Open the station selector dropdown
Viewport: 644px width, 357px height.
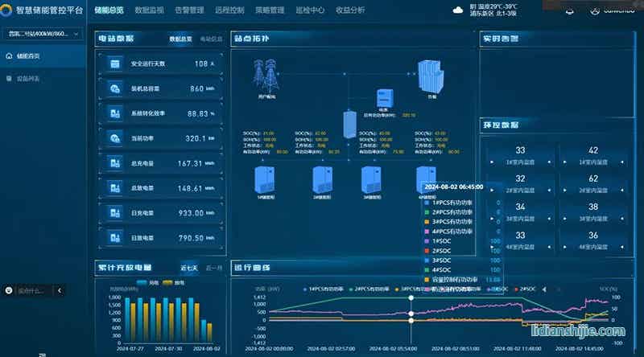click(x=43, y=34)
